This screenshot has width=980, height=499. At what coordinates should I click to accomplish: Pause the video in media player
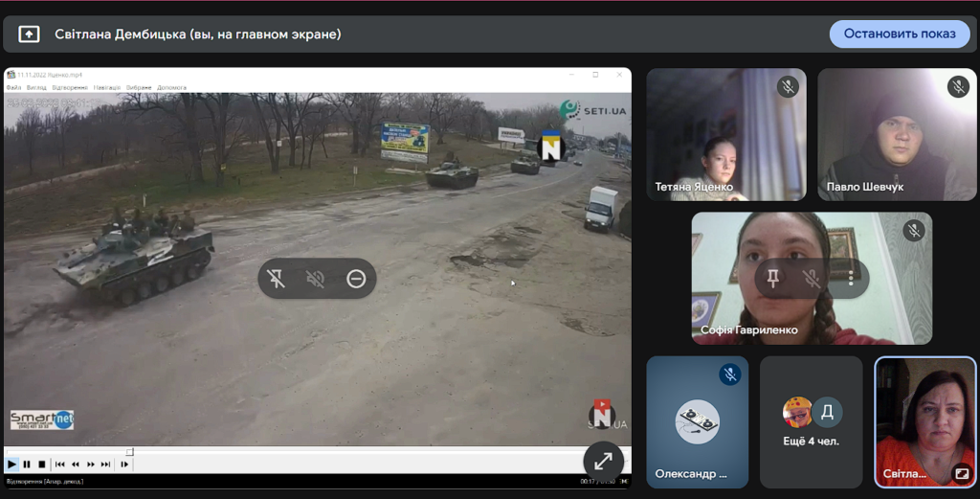(27, 465)
